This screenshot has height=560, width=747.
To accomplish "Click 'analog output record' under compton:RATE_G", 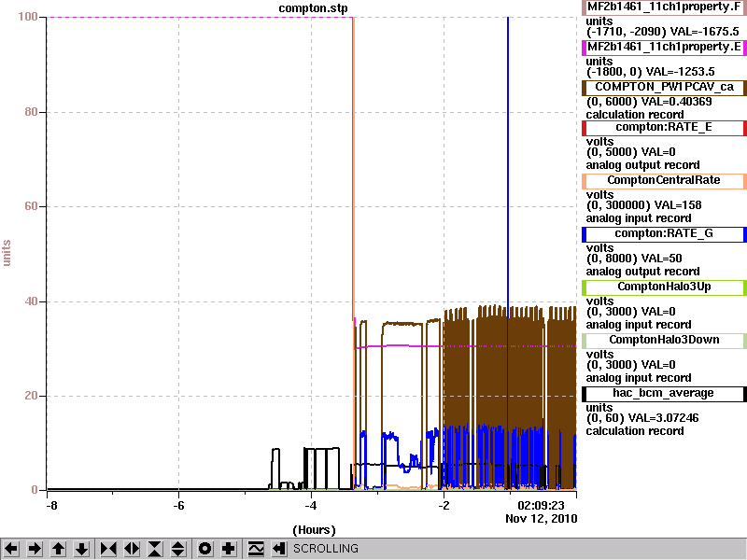I will click(642, 272).
